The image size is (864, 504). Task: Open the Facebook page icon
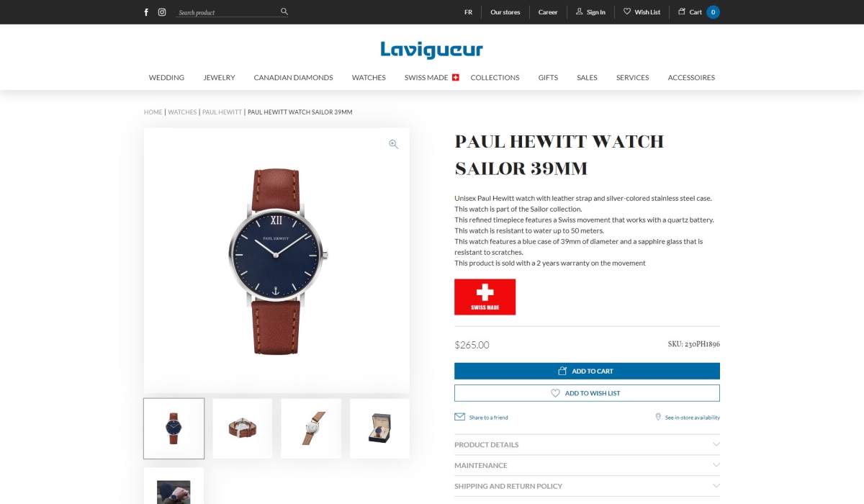tap(146, 12)
